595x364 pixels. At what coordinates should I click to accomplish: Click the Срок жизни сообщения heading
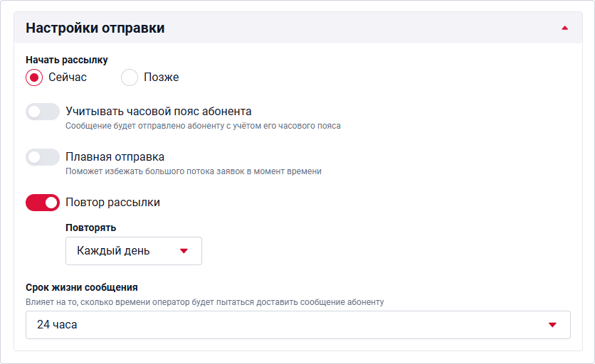click(x=82, y=287)
